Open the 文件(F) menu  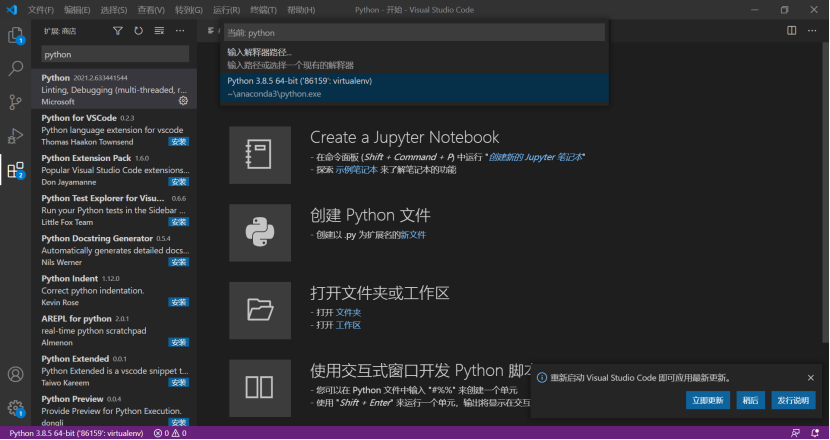[41, 10]
